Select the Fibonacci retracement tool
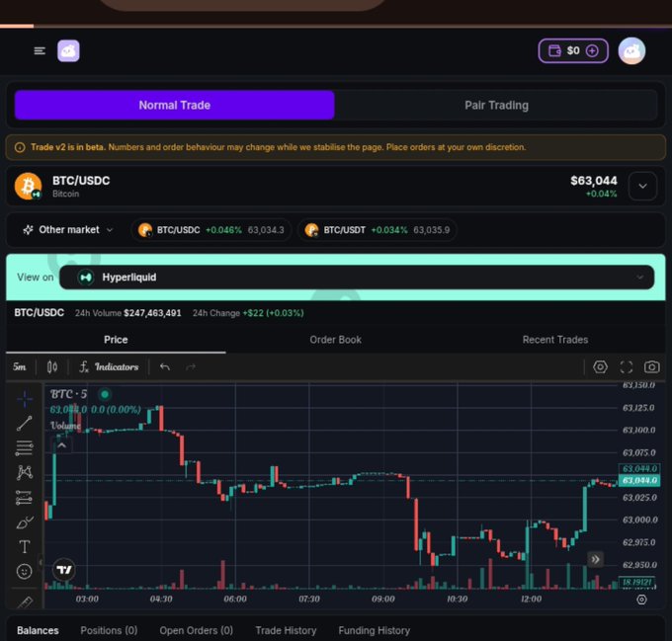Image resolution: width=672 pixels, height=641 pixels. click(x=25, y=447)
